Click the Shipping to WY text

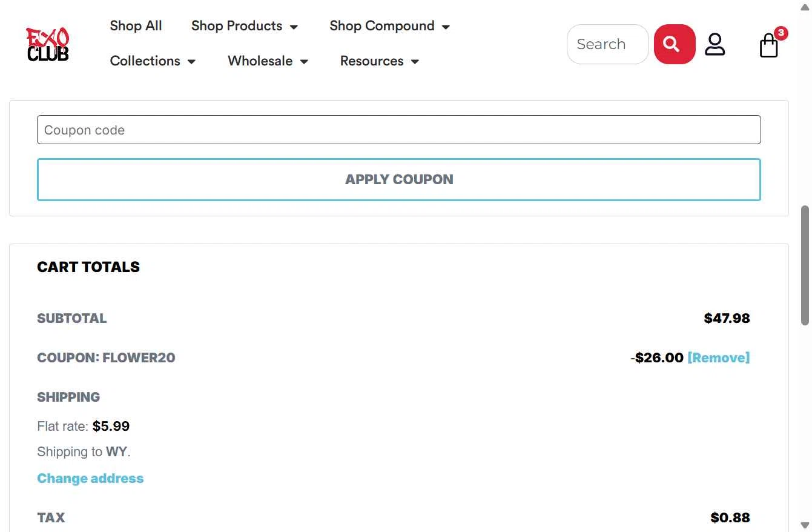(84, 451)
